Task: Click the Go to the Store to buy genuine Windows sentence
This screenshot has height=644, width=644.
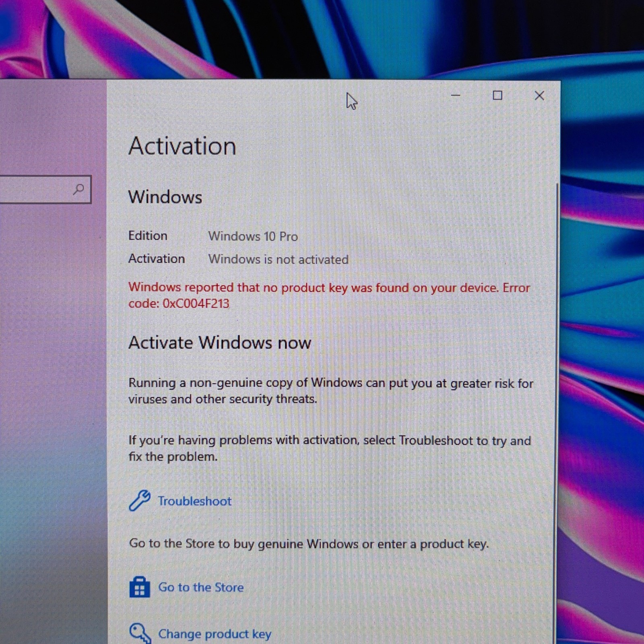Action: coord(309,544)
